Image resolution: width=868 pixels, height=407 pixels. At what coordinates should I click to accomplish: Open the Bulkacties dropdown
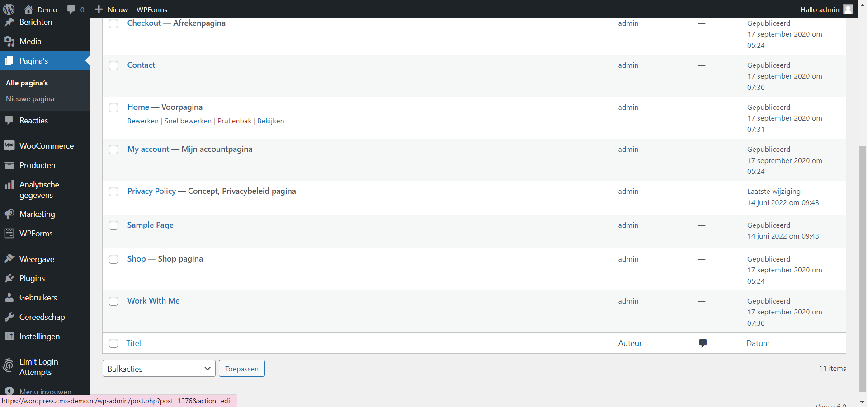click(159, 369)
